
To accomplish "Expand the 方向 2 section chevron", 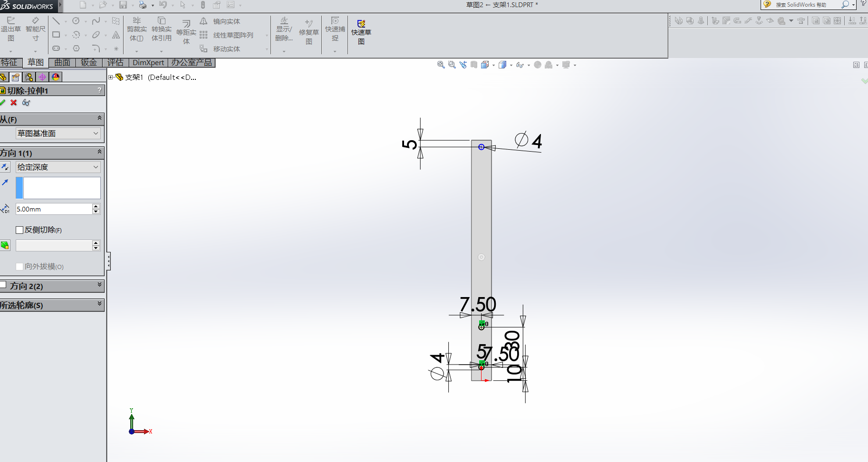I will click(x=99, y=284).
